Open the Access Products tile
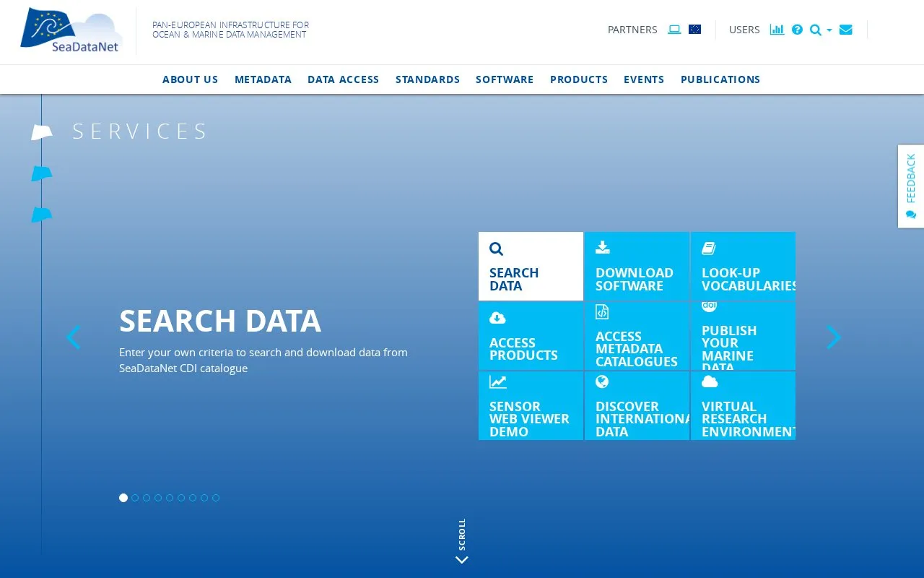The image size is (924, 578). tap(531, 336)
